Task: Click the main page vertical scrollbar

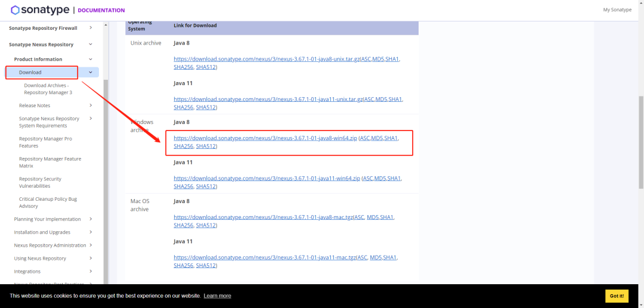Action: coord(641,143)
